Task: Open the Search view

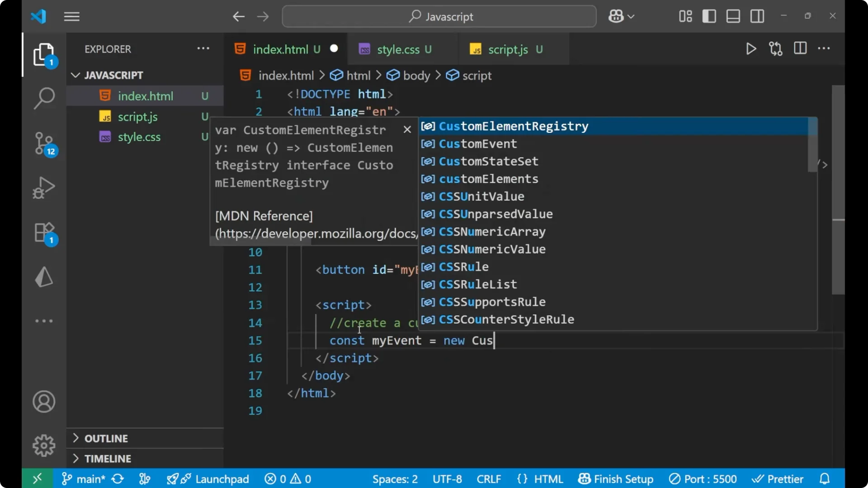Action: click(x=44, y=98)
